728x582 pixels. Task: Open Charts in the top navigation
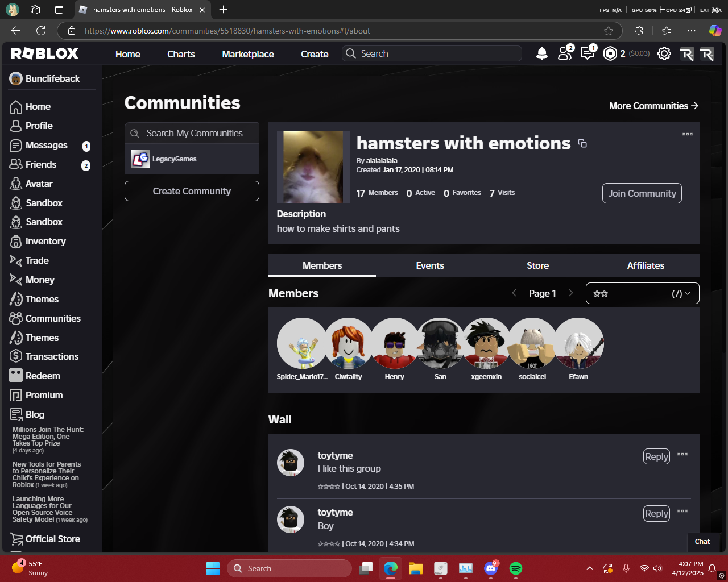click(181, 54)
